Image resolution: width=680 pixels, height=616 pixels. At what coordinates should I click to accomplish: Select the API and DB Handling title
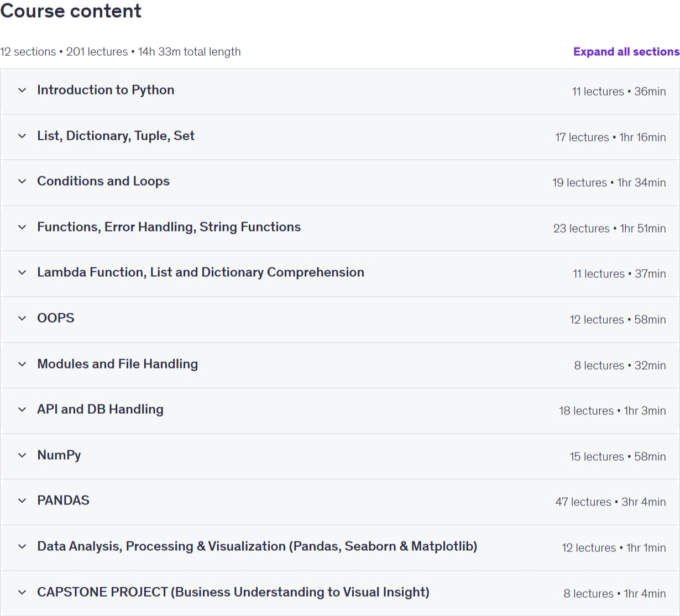(x=100, y=409)
